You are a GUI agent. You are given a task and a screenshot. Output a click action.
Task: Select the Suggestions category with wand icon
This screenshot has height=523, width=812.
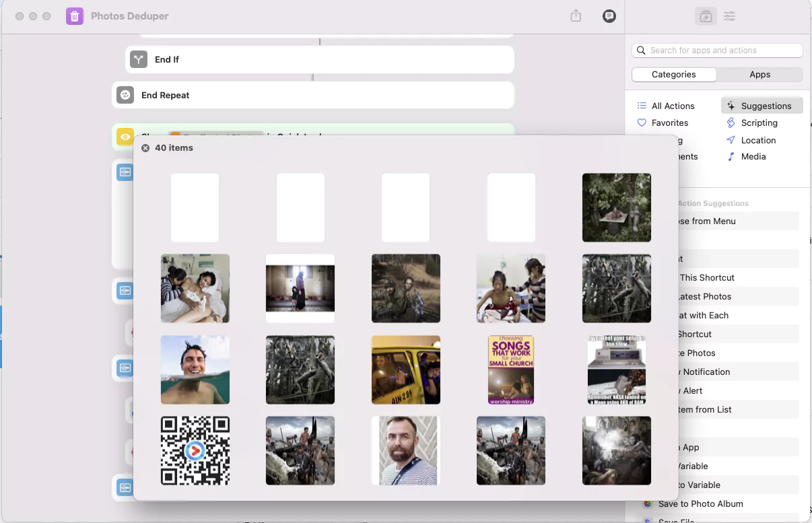pyautogui.click(x=762, y=106)
